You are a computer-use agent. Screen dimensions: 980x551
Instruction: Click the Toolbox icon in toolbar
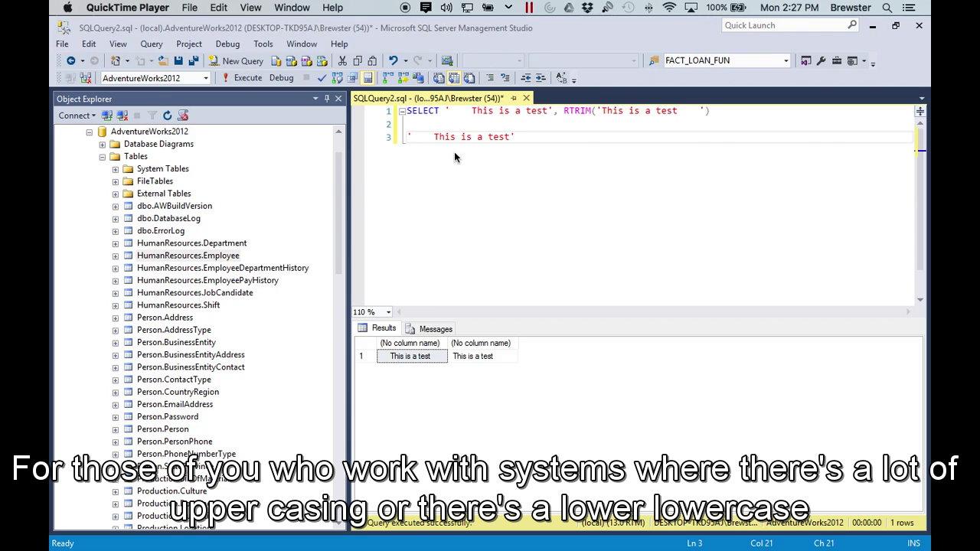[837, 61]
